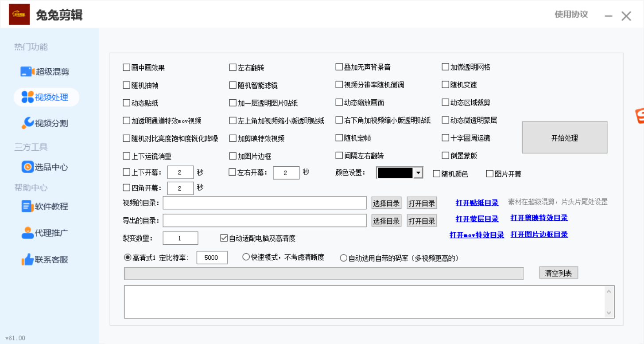
Task: Click the black color swatch
Action: pyautogui.click(x=395, y=173)
